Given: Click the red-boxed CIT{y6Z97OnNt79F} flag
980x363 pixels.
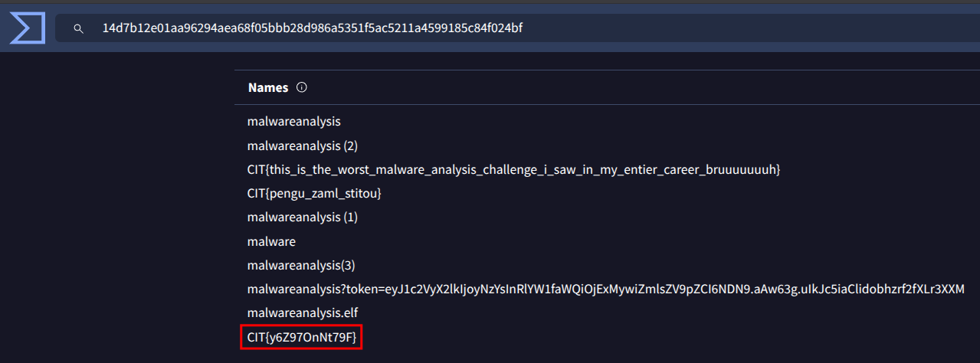Looking at the screenshot, I should tap(301, 337).
